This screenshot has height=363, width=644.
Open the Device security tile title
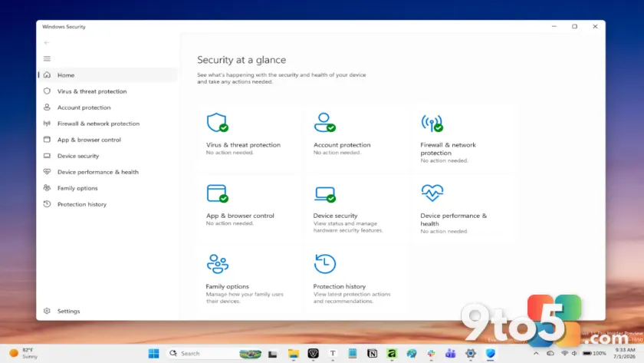point(335,216)
